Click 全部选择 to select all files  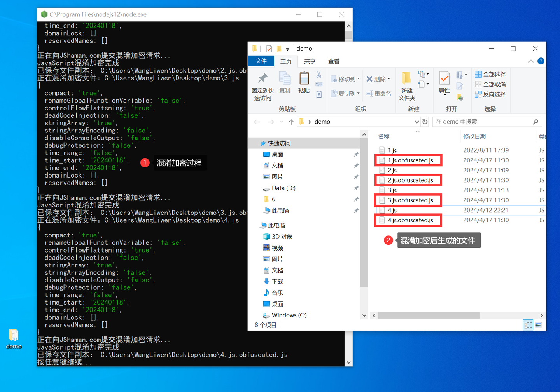(x=490, y=74)
